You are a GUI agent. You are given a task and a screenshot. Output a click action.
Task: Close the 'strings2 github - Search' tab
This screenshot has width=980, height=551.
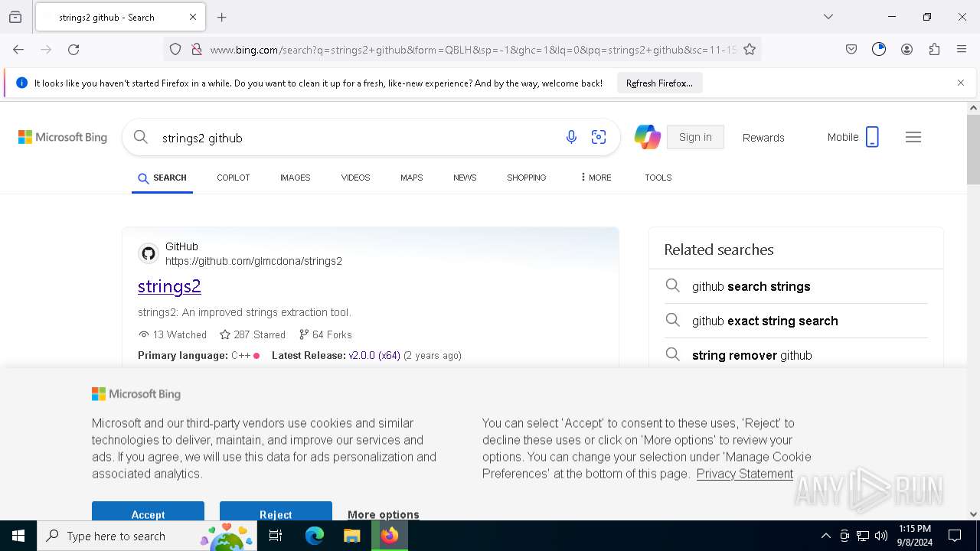[x=193, y=17]
